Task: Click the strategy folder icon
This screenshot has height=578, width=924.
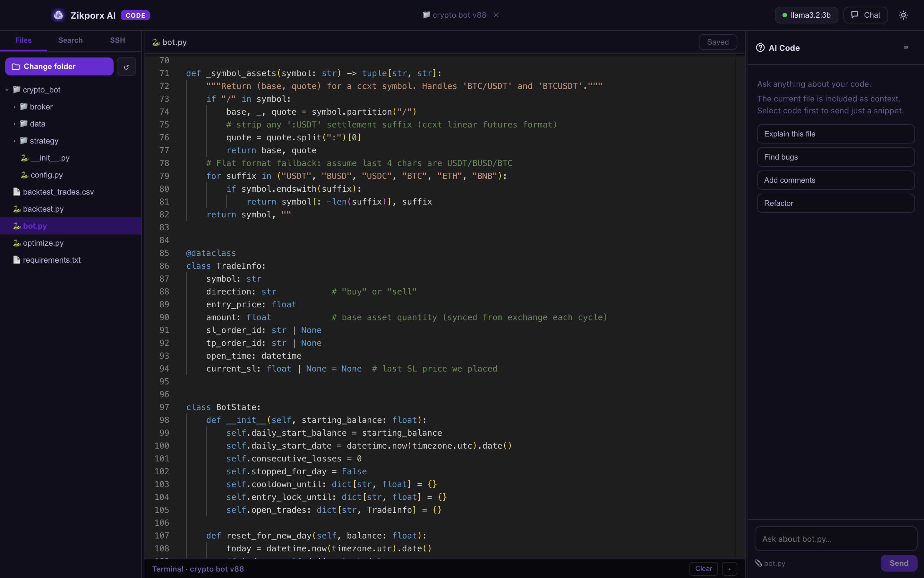Action: (24, 140)
